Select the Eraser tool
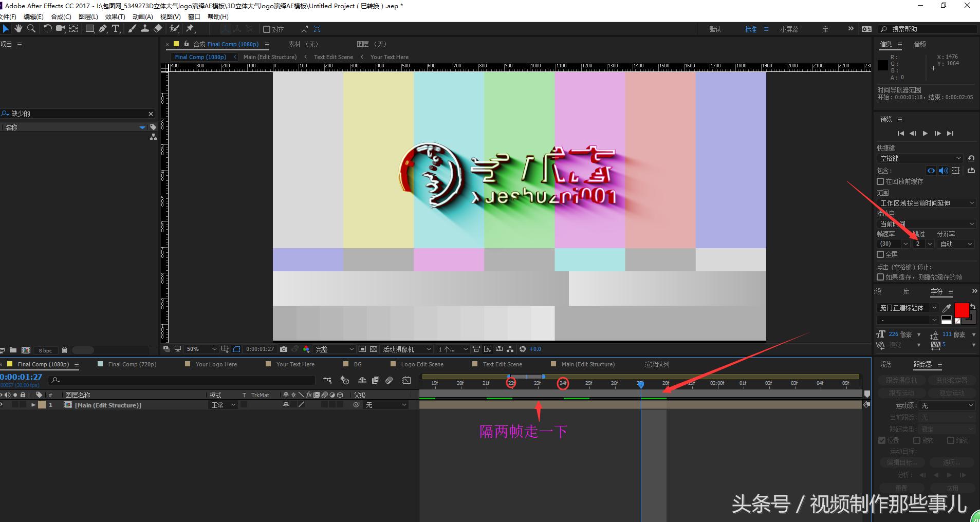This screenshot has height=522, width=980. tap(158, 29)
